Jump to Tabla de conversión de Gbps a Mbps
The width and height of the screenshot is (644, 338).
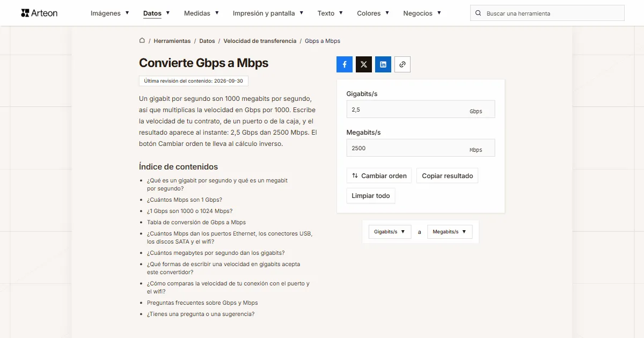point(196,222)
